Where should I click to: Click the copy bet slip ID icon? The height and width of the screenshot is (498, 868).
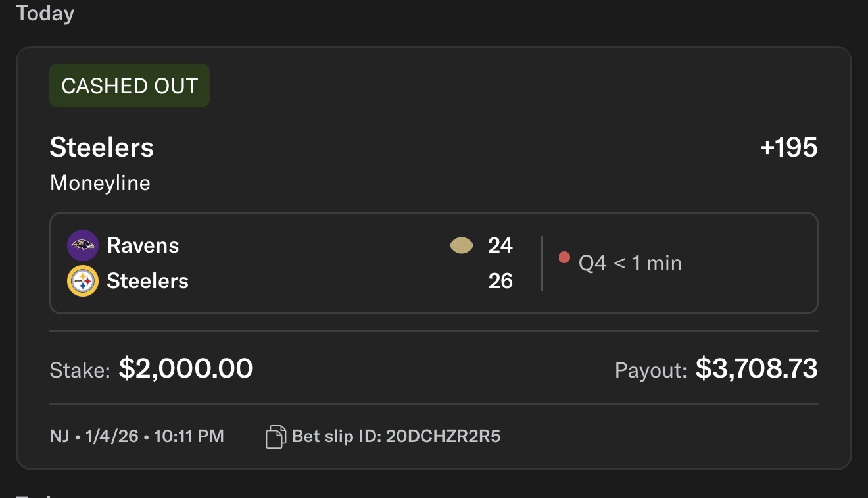coord(276,436)
